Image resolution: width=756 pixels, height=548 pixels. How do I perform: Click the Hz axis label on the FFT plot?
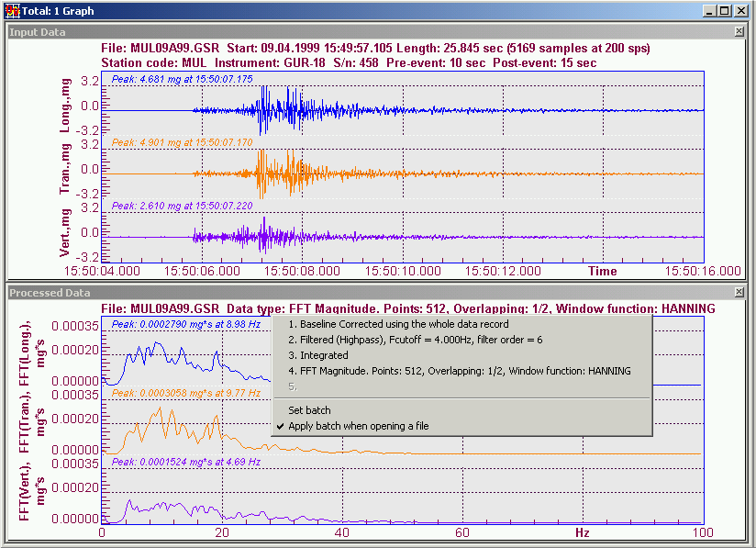[583, 532]
